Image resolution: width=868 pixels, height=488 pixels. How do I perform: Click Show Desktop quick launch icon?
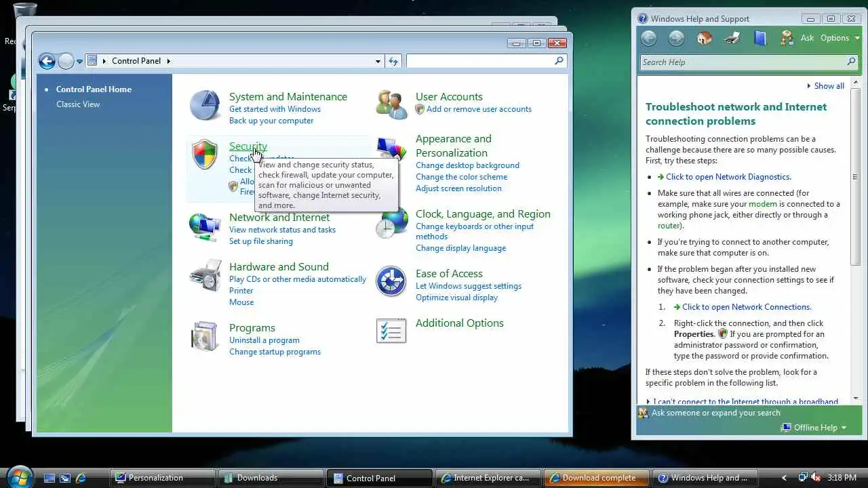(x=49, y=478)
